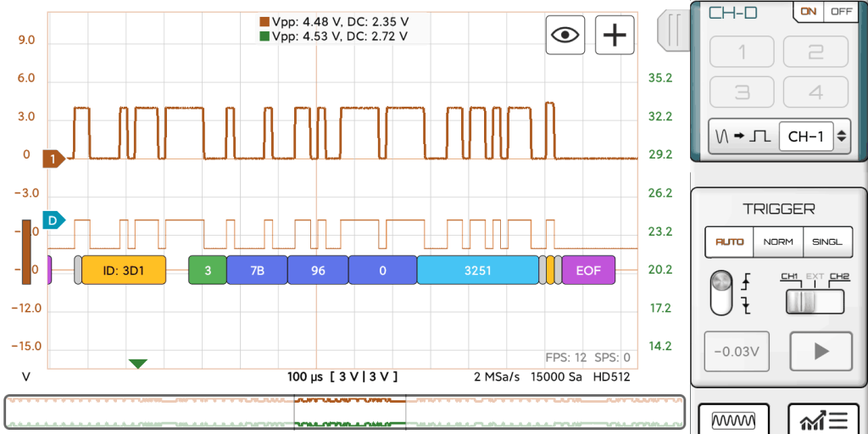868x434 pixels.
Task: Turn CH-D channel ON
Action: tap(809, 12)
